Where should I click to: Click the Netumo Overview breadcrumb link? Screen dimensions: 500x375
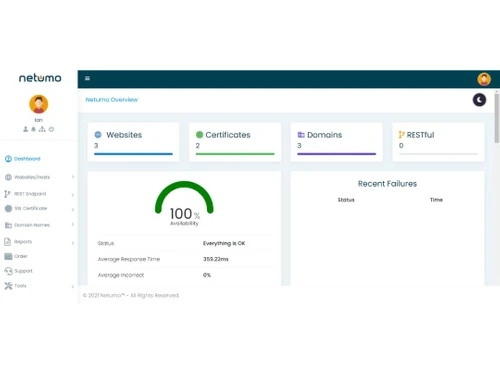coord(112,100)
